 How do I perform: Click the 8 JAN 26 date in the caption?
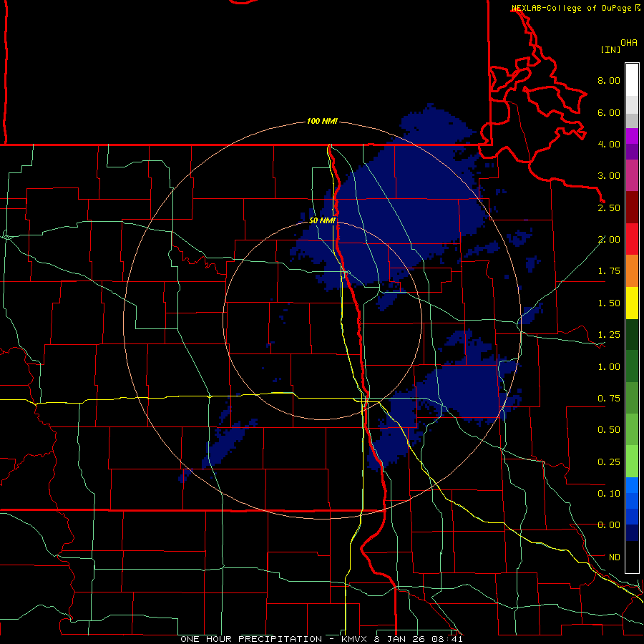(401, 639)
